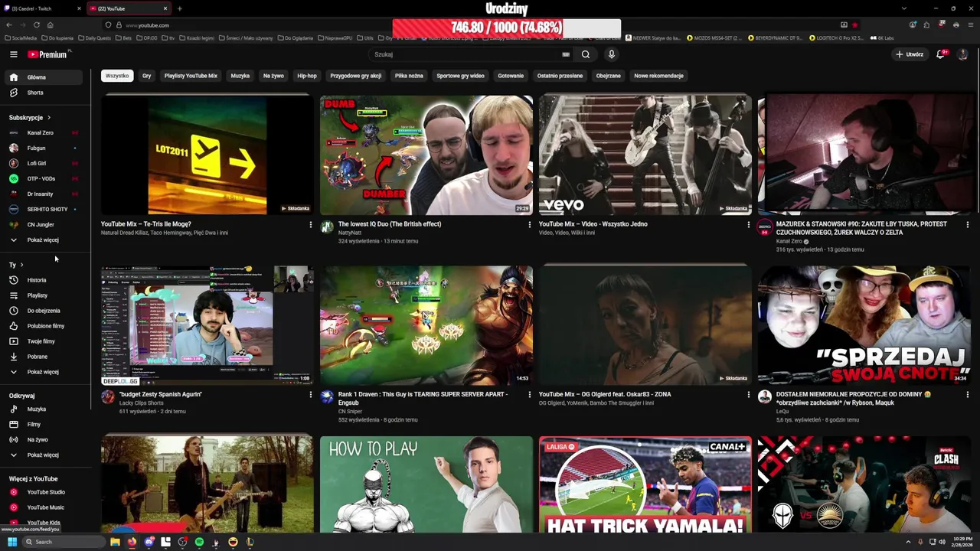Screen dimensions: 980x551
Task: Go to Główna home in the sidebar
Action: [42, 77]
